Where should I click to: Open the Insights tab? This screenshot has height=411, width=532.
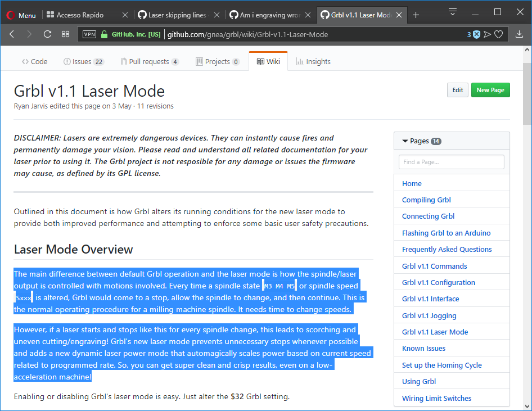pos(313,62)
